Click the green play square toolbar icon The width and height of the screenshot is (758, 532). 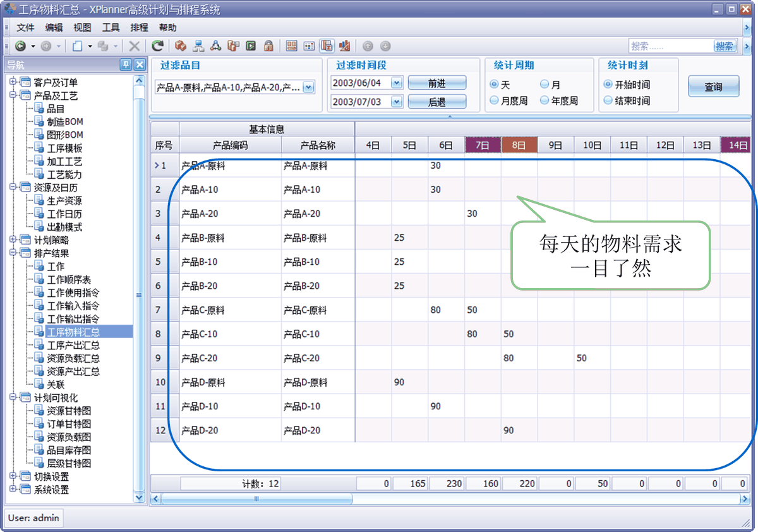point(251,46)
